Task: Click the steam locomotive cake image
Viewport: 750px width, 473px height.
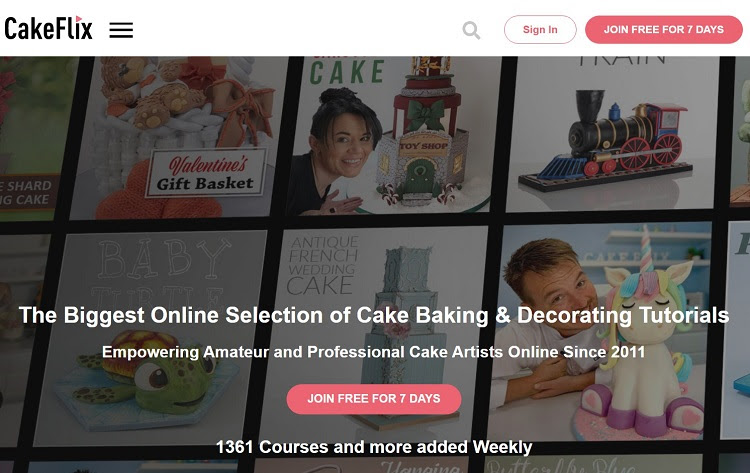Action: [606, 140]
